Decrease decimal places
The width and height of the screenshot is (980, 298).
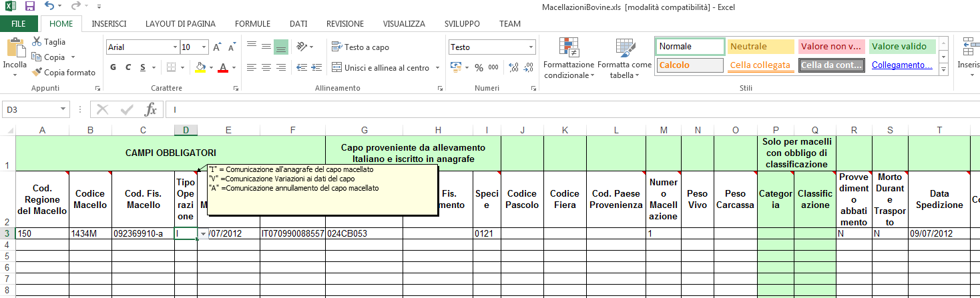[x=529, y=67]
